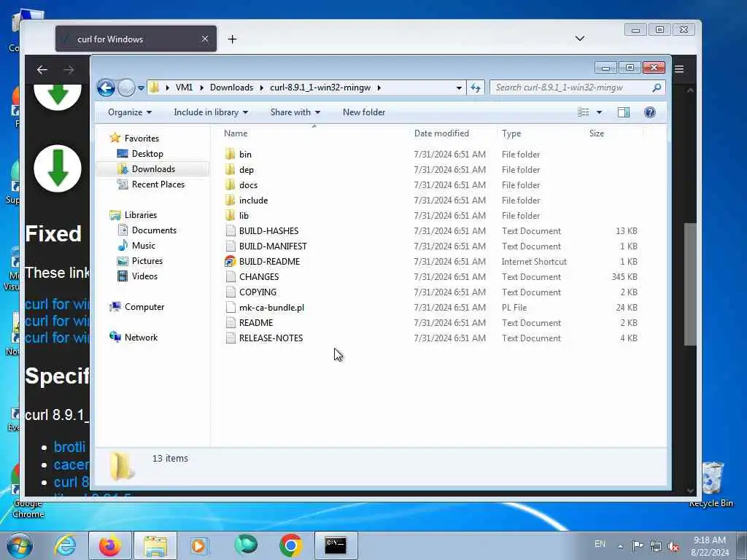
Task: Click the search magnifier icon
Action: [657, 87]
